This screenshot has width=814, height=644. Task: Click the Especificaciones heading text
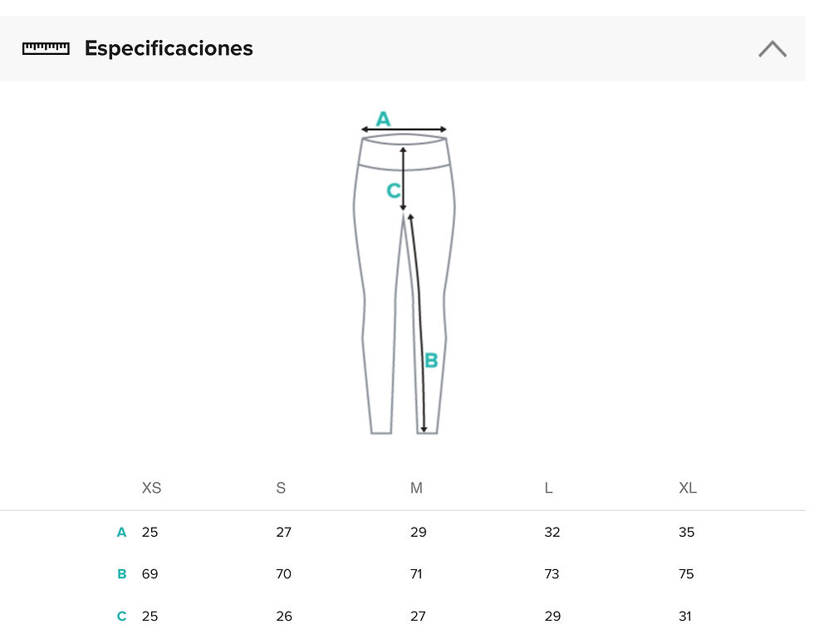pos(169,48)
